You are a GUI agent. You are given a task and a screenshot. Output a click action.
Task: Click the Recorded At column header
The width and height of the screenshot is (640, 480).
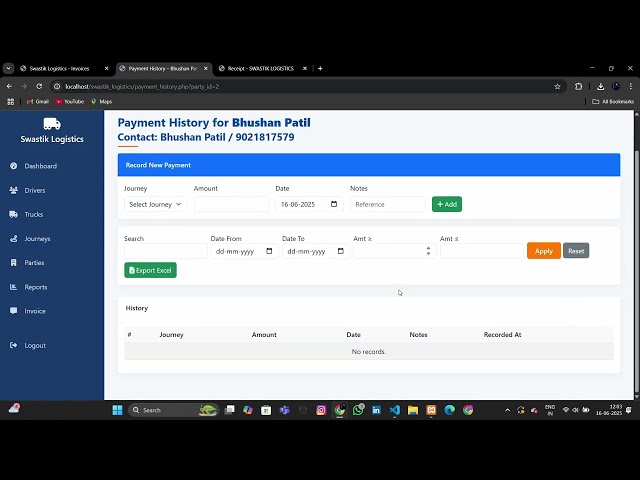[x=502, y=335]
